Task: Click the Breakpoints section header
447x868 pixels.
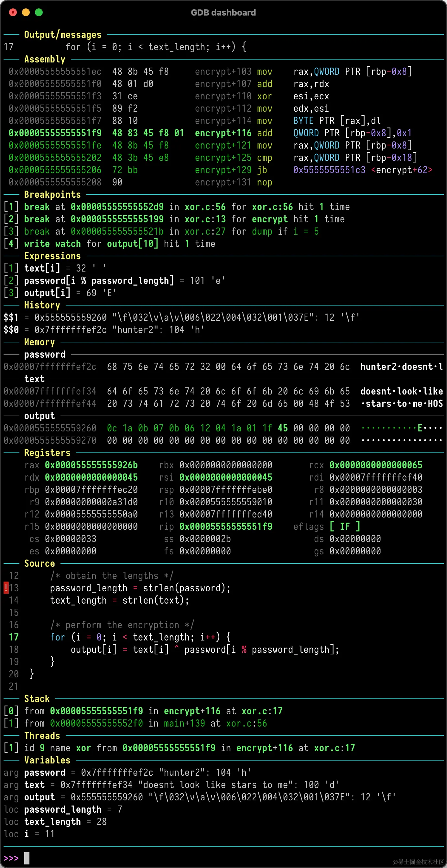Action: [52, 195]
